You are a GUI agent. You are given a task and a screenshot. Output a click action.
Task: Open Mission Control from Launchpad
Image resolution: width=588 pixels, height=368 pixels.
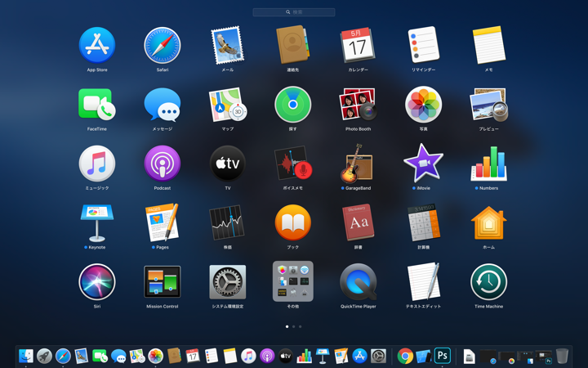click(x=163, y=282)
